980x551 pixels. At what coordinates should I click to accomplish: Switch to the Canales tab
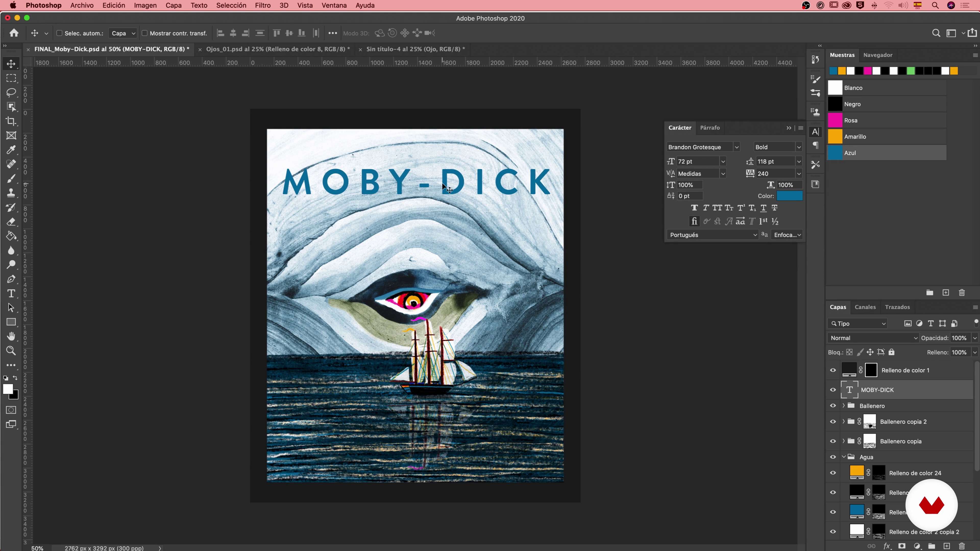(865, 307)
